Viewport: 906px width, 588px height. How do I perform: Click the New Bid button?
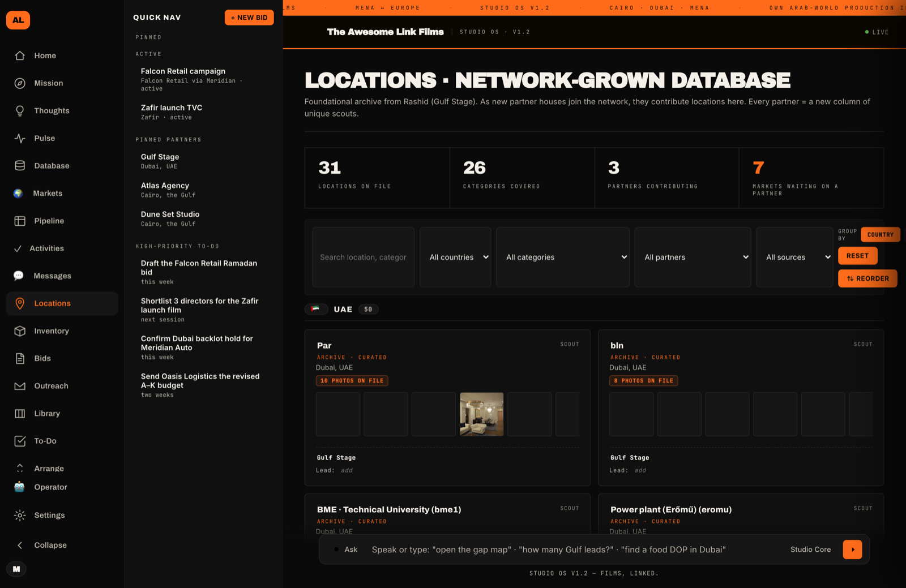click(249, 18)
